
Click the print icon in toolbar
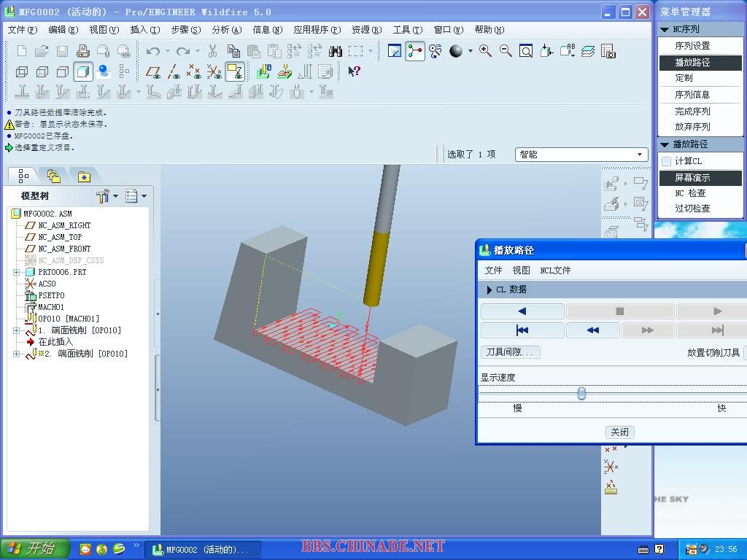pos(82,51)
